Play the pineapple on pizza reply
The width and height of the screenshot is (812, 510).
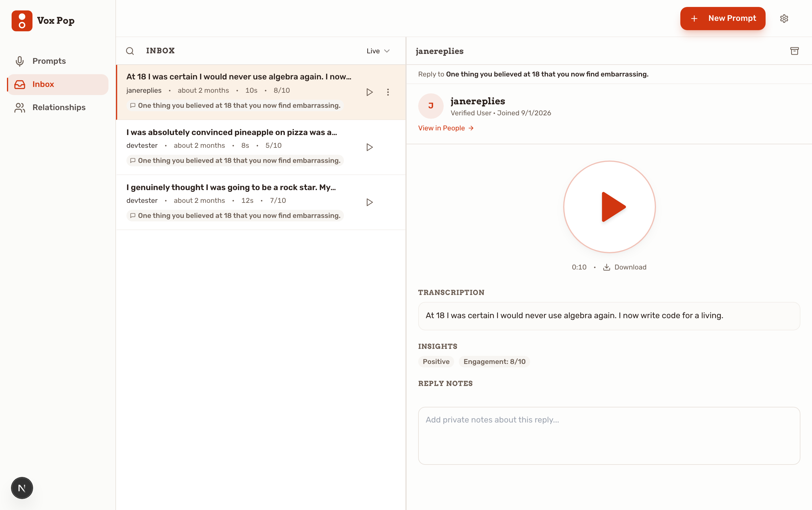[x=369, y=147]
